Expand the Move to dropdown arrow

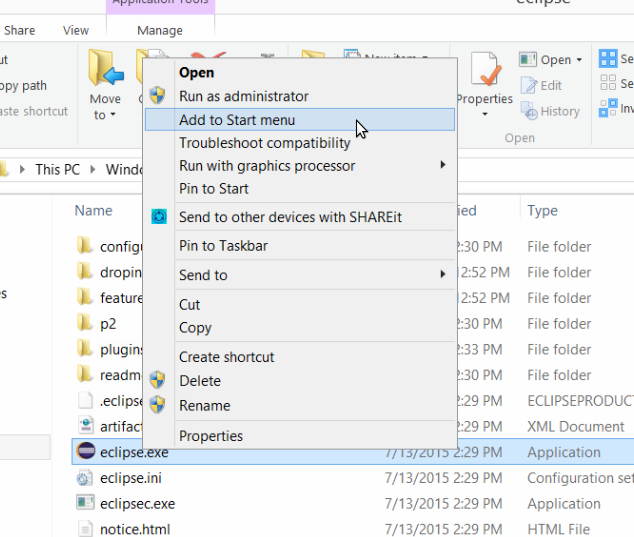point(113,115)
